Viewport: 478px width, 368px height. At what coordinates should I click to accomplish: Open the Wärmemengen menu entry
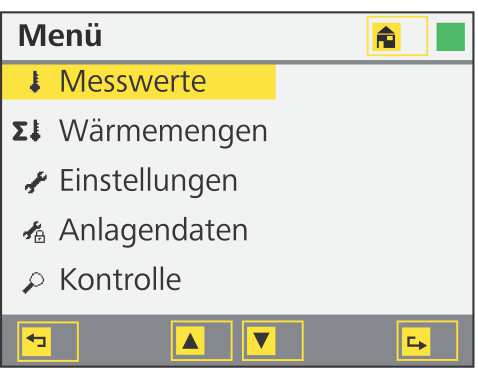[163, 132]
